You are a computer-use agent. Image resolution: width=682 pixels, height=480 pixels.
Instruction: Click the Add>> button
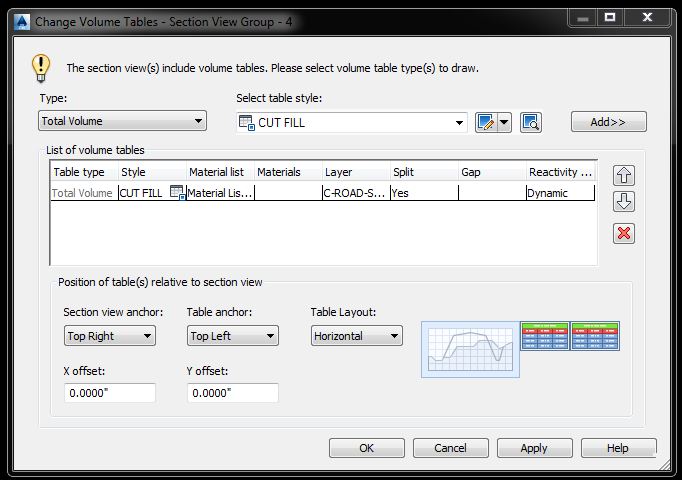pyautogui.click(x=608, y=122)
